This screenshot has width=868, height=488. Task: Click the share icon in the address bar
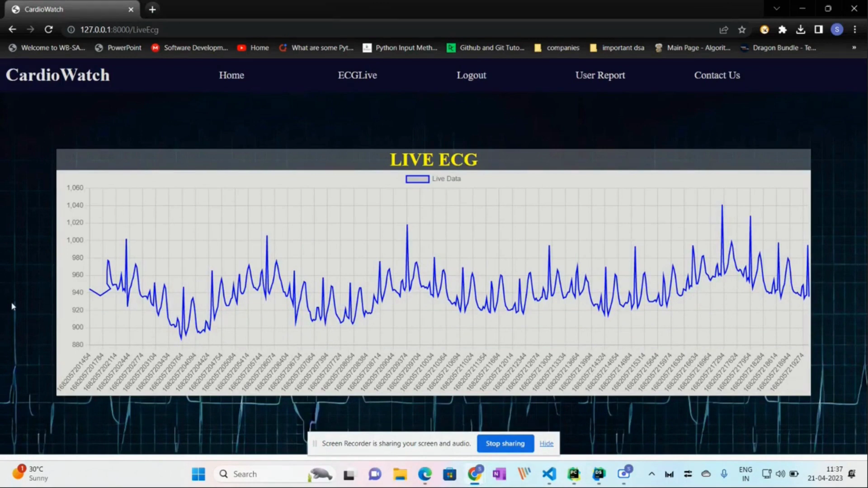[x=724, y=29]
